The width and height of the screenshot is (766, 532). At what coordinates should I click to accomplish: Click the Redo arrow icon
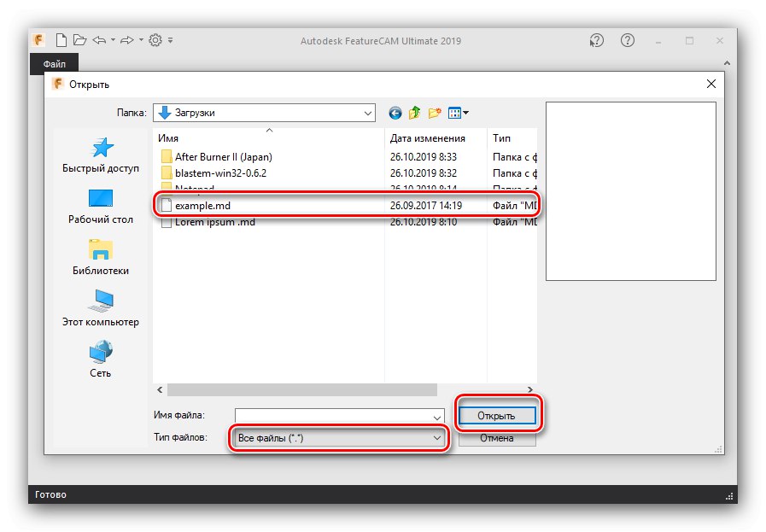pyautogui.click(x=127, y=40)
